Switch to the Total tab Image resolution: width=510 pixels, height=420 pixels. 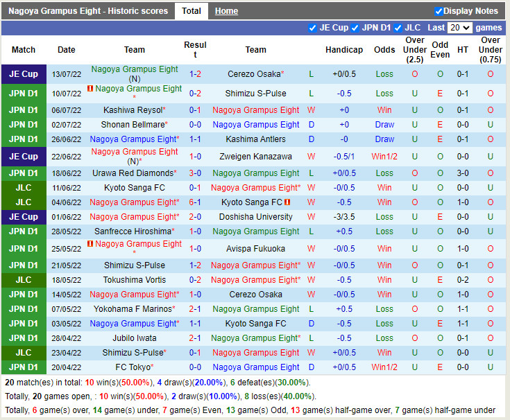tap(192, 11)
